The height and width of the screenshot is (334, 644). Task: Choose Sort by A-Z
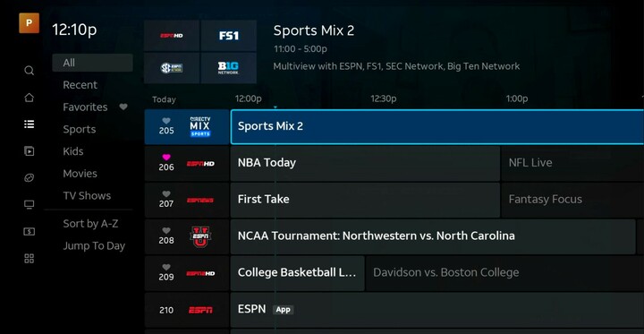[x=90, y=224]
